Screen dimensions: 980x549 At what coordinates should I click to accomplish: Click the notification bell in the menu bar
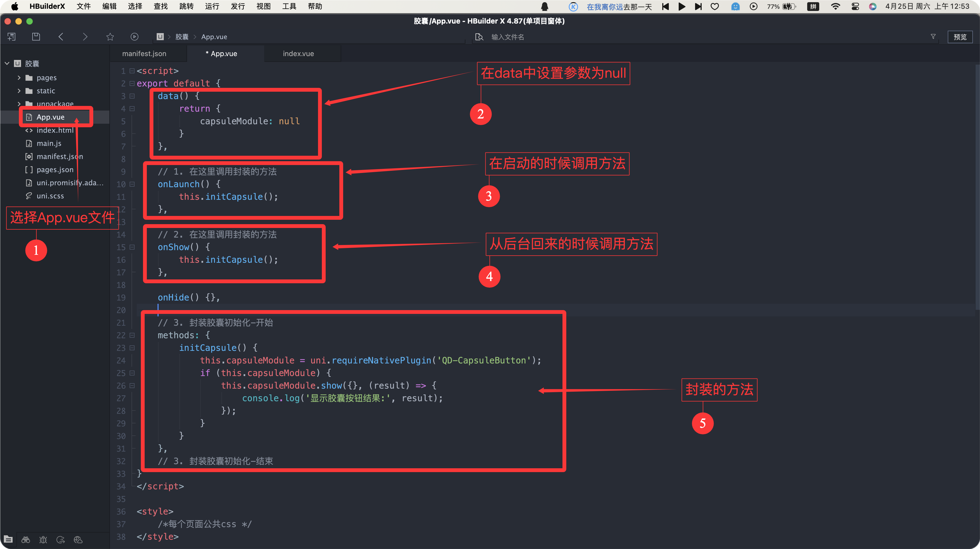pyautogui.click(x=545, y=7)
